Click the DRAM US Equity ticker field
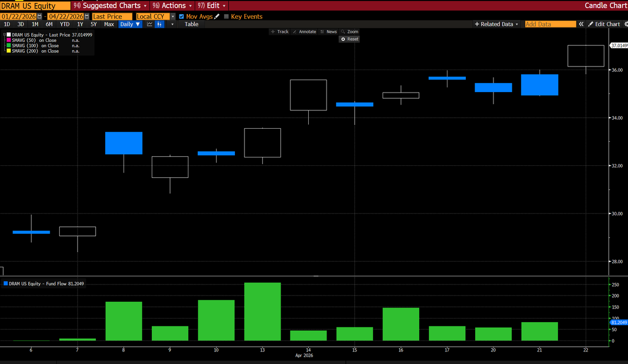628x364 pixels. pos(35,5)
